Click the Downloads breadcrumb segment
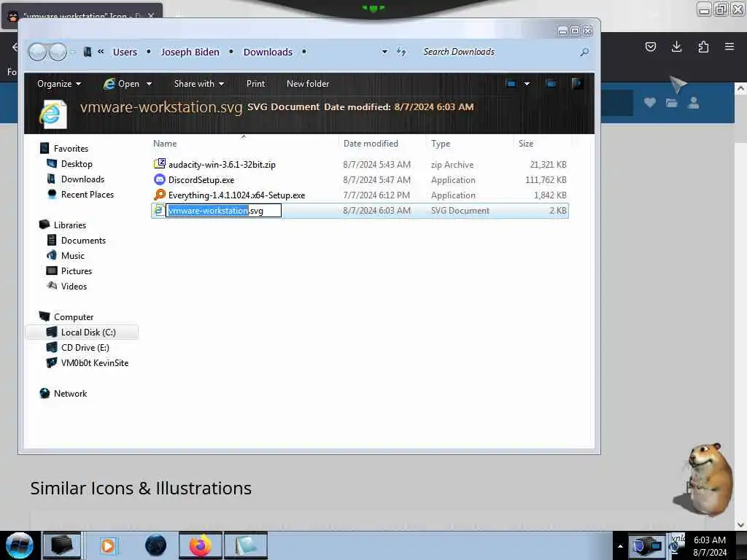Viewport: 747px width, 560px height. (x=268, y=52)
